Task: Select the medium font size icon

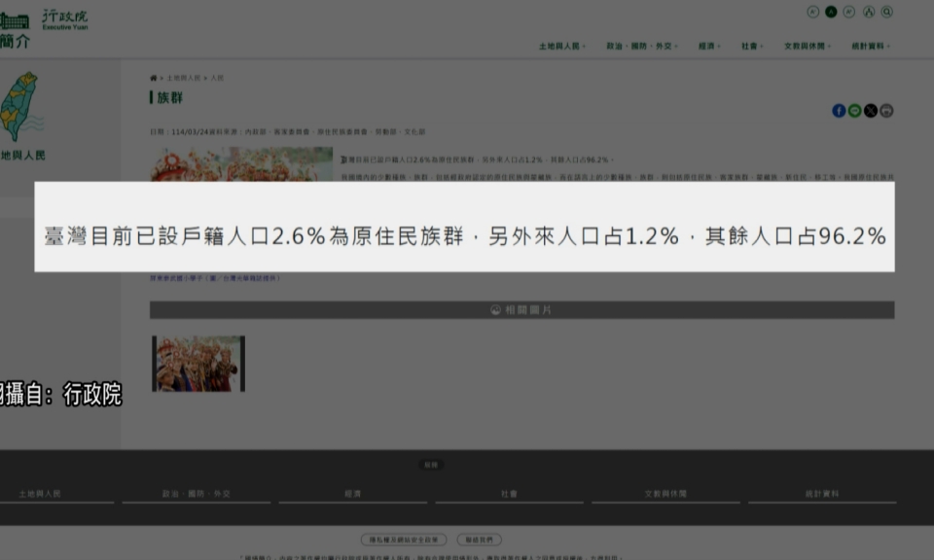Action: tap(831, 12)
